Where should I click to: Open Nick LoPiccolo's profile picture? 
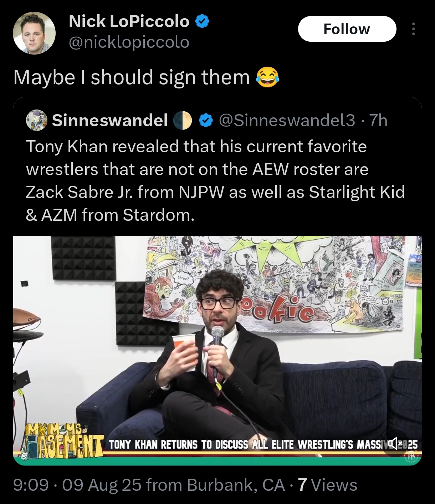pos(34,33)
